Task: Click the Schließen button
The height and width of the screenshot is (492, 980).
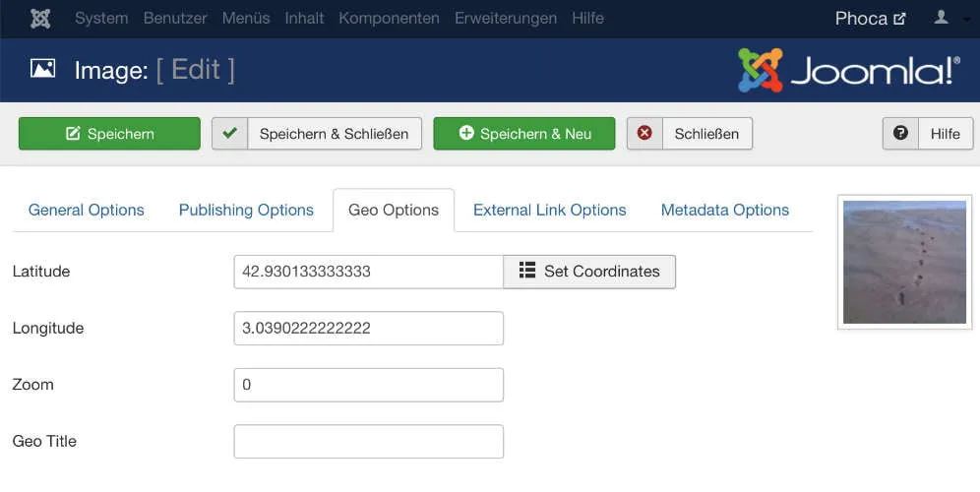Action: point(690,133)
